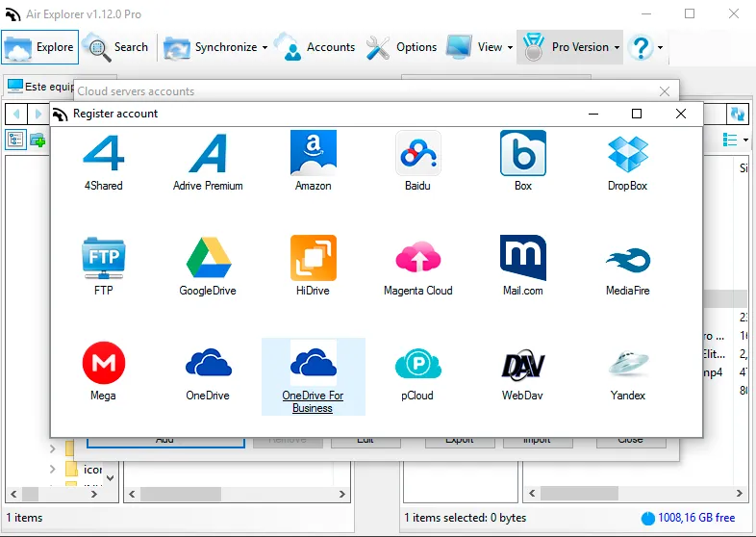Click the '1 items selected: 0 bytes' status
This screenshot has width=756, height=537.
tap(466, 518)
